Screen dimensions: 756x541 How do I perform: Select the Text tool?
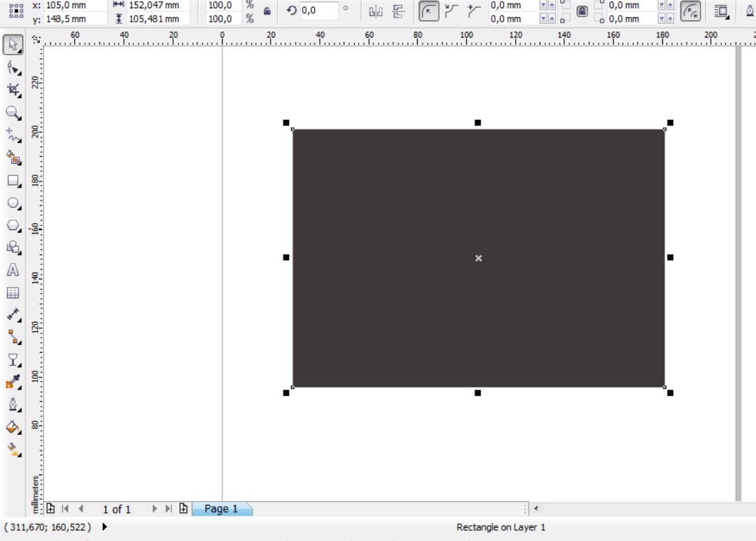coord(13,270)
